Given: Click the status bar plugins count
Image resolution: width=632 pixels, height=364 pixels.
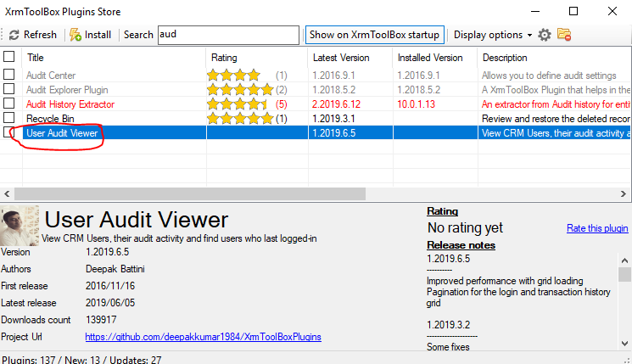Looking at the screenshot, I should click(x=81, y=360).
